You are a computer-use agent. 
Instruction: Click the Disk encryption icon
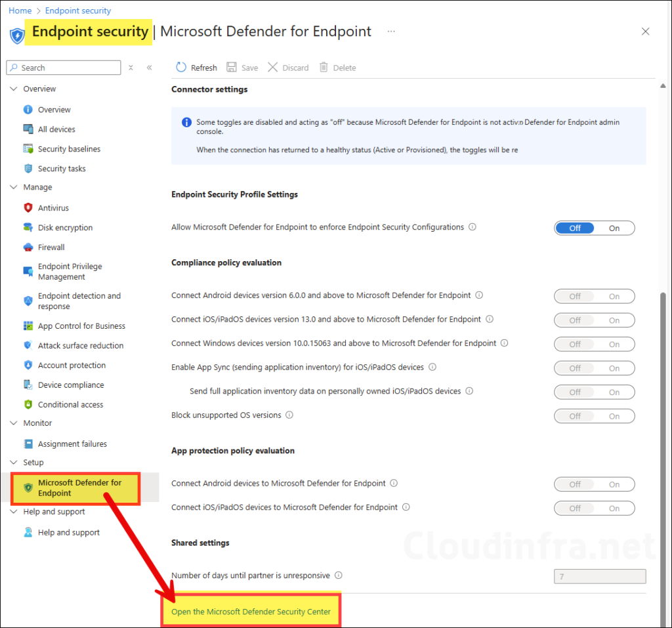pos(28,228)
